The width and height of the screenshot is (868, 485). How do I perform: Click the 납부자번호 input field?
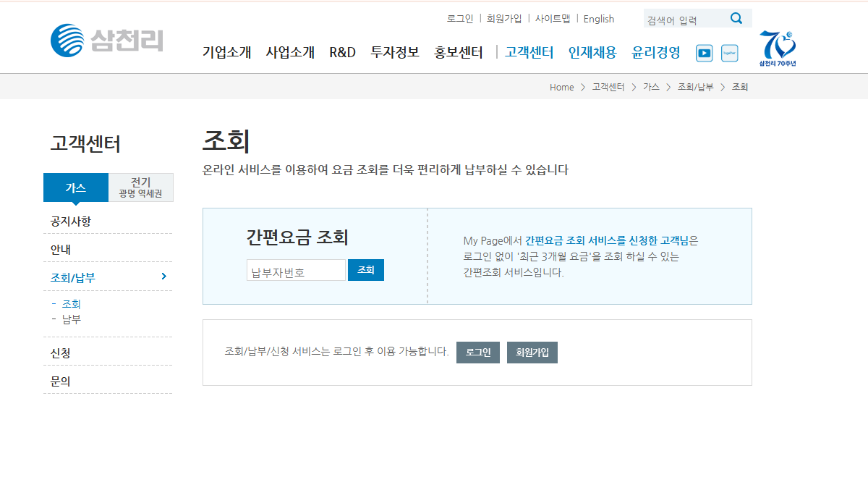click(x=295, y=269)
